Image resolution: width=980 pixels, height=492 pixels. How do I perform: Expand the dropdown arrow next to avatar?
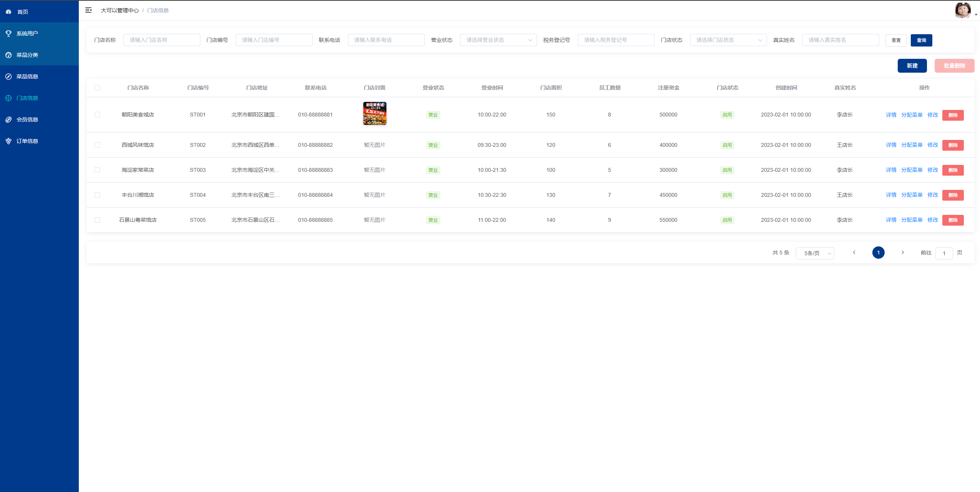[x=976, y=15]
